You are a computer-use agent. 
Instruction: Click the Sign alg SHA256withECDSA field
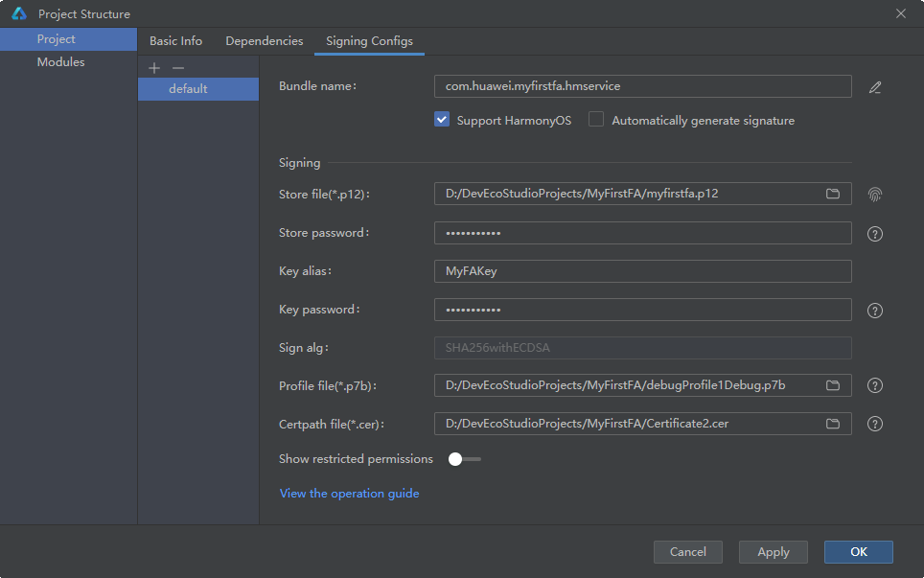643,348
